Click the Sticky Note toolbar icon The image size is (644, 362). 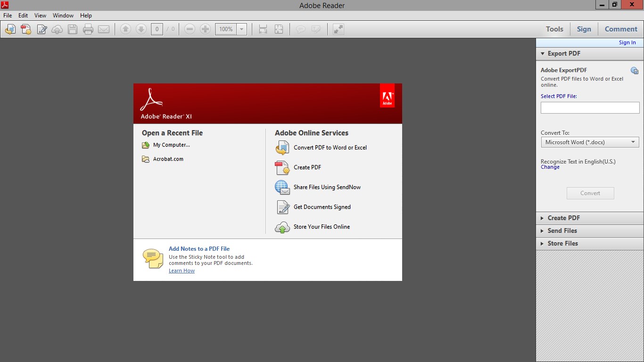tap(300, 29)
